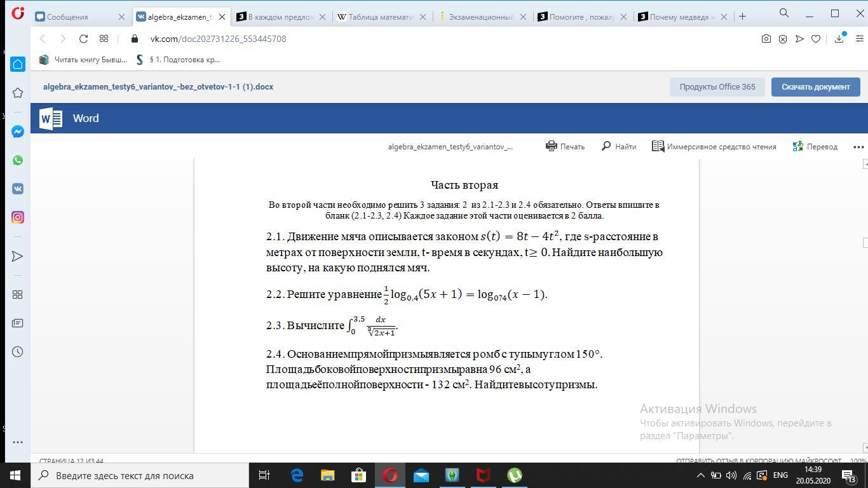Print the document with Печать
The image size is (868, 488).
[565, 146]
